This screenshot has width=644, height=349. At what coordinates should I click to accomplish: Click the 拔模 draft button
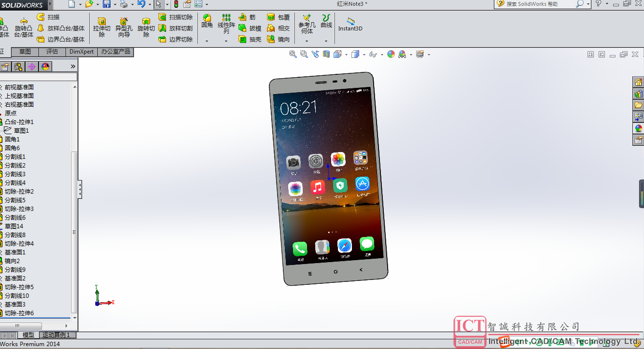point(250,28)
